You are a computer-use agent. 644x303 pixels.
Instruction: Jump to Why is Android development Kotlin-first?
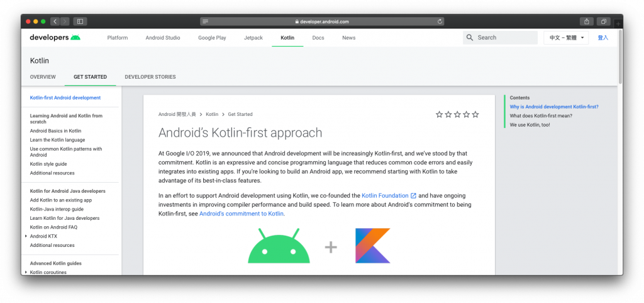click(x=554, y=107)
